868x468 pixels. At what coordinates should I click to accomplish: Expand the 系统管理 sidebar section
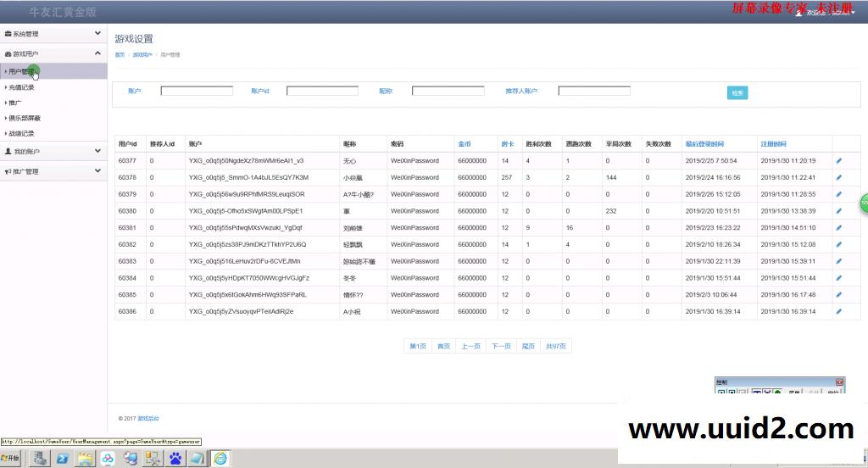(x=53, y=34)
